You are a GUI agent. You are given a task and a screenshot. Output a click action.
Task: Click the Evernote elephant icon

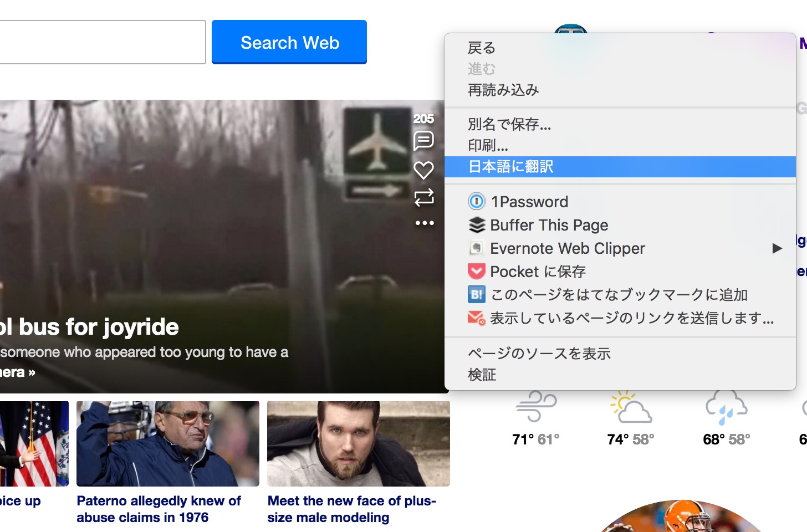coord(476,248)
